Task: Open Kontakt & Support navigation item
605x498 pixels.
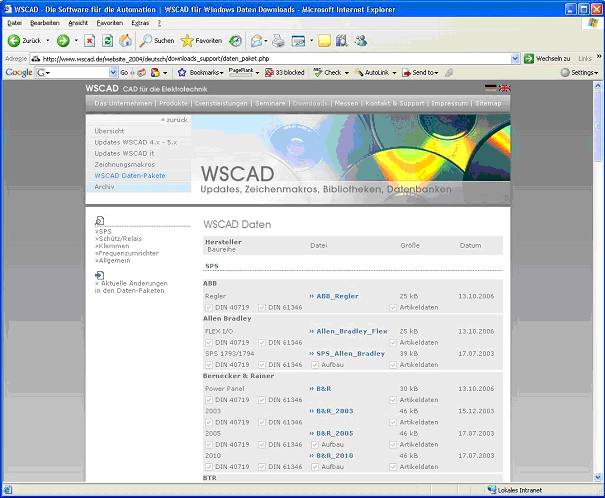Action: coord(395,103)
